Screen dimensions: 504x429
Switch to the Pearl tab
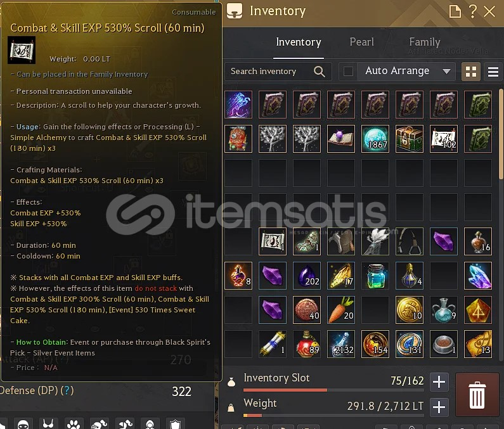pyautogui.click(x=361, y=42)
